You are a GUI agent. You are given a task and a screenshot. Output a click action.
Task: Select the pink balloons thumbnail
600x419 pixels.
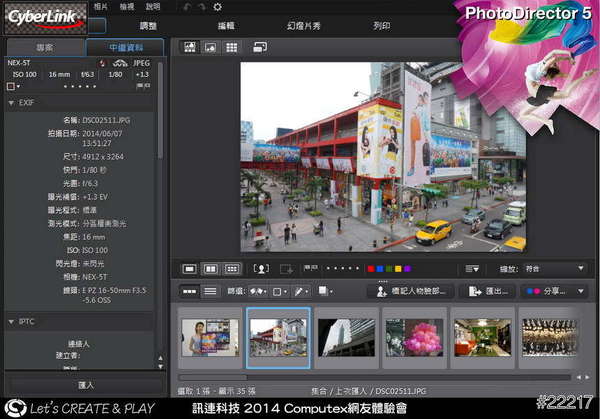413,338
